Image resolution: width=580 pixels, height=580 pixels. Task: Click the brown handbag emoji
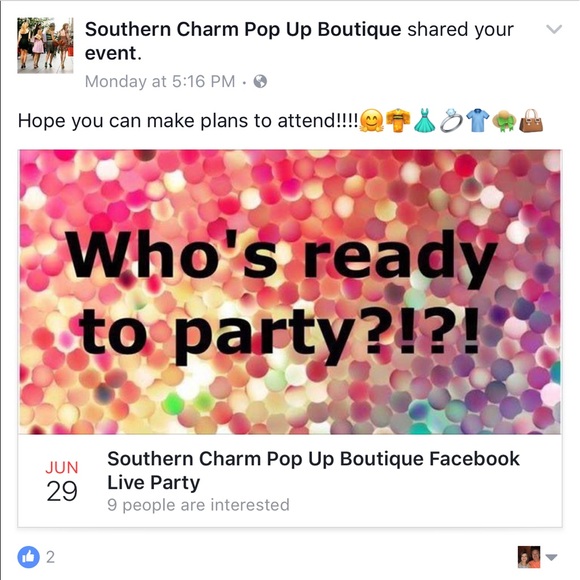coord(531,121)
